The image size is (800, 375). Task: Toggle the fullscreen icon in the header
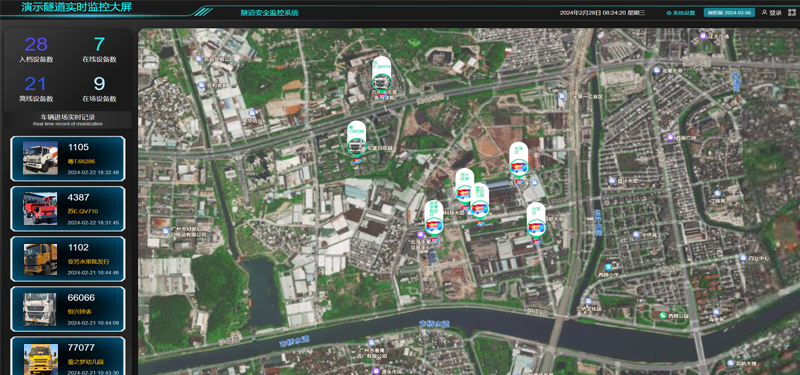[791, 13]
